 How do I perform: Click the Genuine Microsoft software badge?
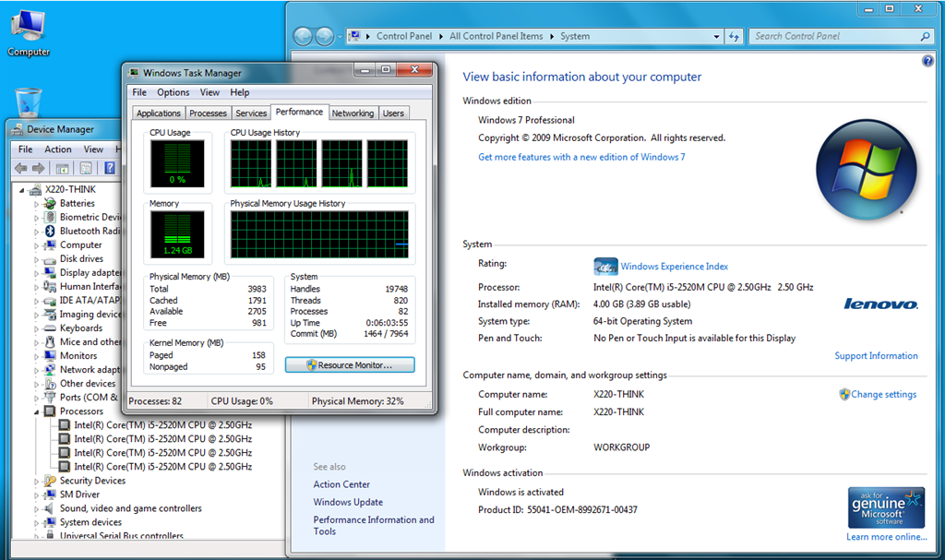coord(886,507)
